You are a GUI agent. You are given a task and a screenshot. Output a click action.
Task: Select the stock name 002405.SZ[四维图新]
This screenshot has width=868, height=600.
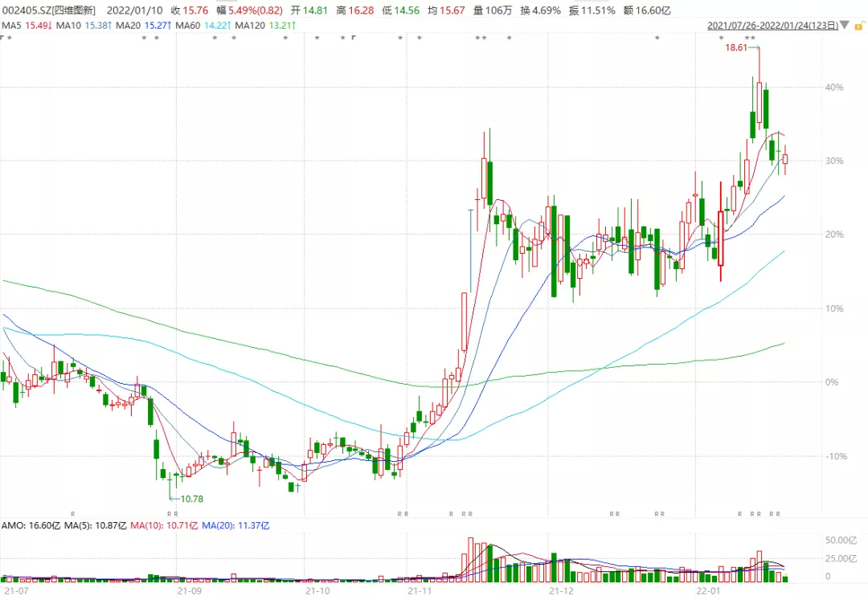(x=49, y=10)
